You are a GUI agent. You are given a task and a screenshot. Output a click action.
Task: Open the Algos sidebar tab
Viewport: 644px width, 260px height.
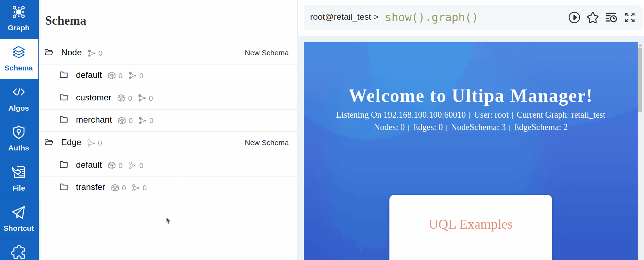(19, 99)
